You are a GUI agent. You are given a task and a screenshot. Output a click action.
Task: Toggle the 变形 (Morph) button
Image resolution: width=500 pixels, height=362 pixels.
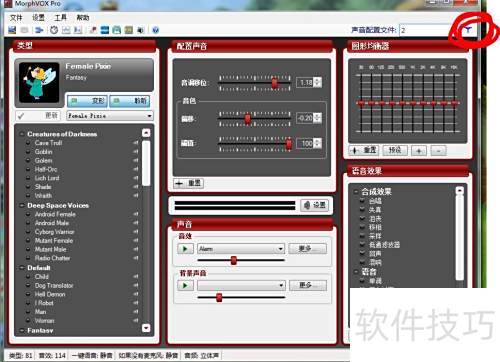point(87,101)
